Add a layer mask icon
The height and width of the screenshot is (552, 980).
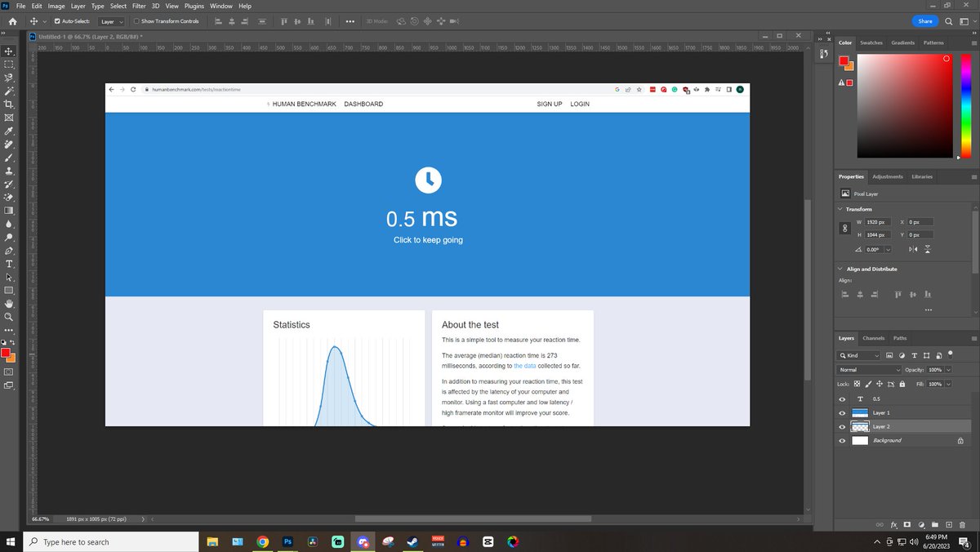pos(907,523)
